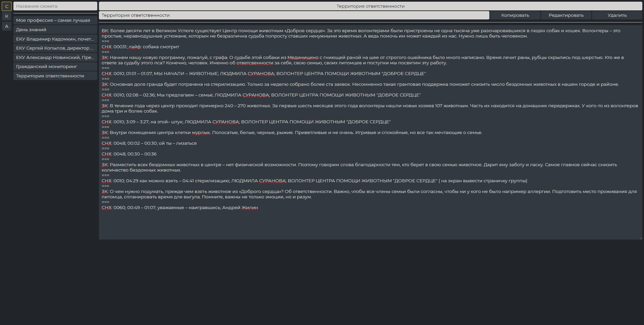Viewport: 644px width, 325px height.
Task: Open 'ЕКУ Александр Новинский' story
Action: 55,58
